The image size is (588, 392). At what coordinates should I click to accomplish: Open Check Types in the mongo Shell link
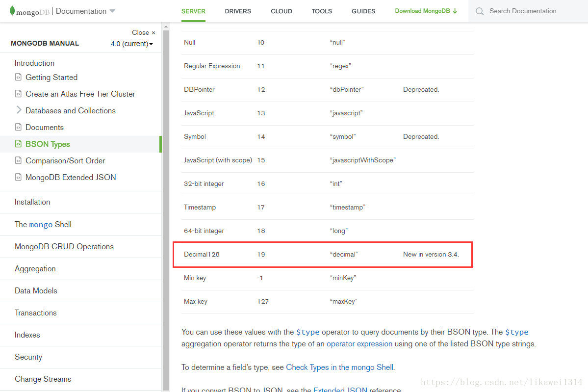pos(340,367)
